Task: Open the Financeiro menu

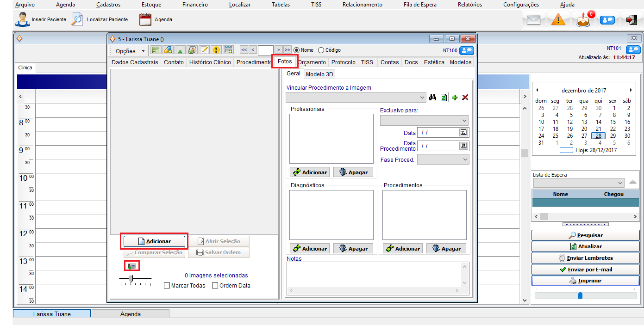Action: click(x=195, y=5)
